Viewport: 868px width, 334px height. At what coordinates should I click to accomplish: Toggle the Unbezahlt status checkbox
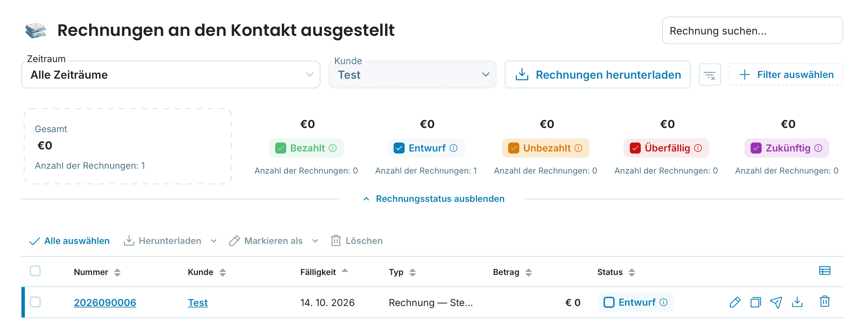[x=513, y=148]
